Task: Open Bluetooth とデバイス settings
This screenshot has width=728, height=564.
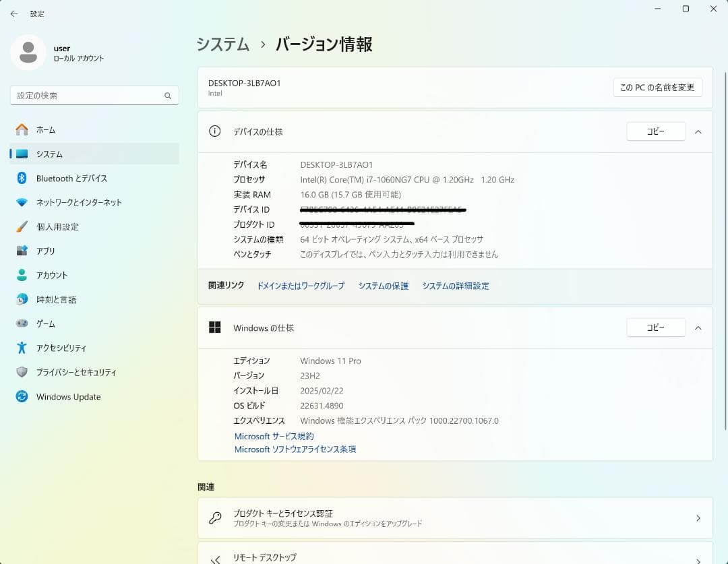Action: coord(71,178)
